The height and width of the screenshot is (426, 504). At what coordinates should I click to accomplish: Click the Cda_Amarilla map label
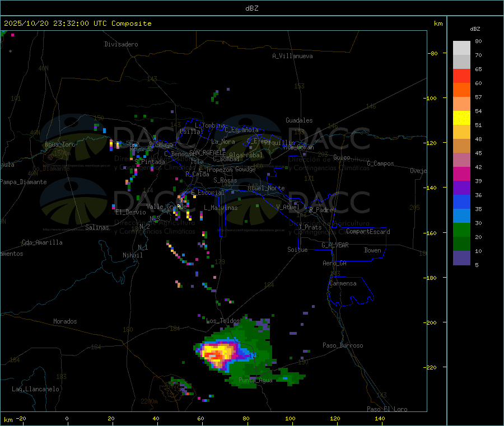pyautogui.click(x=42, y=242)
